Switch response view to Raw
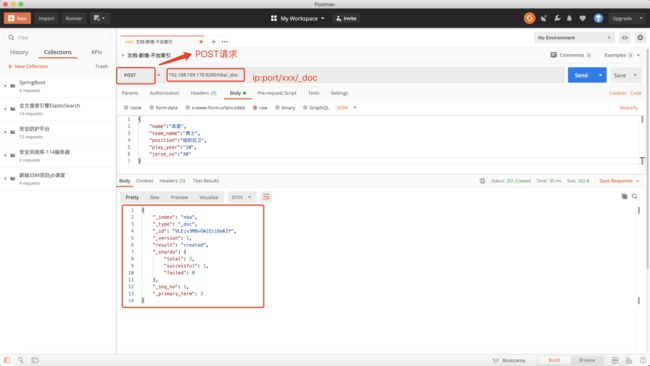Image resolution: width=650 pixels, height=366 pixels. 155,197
